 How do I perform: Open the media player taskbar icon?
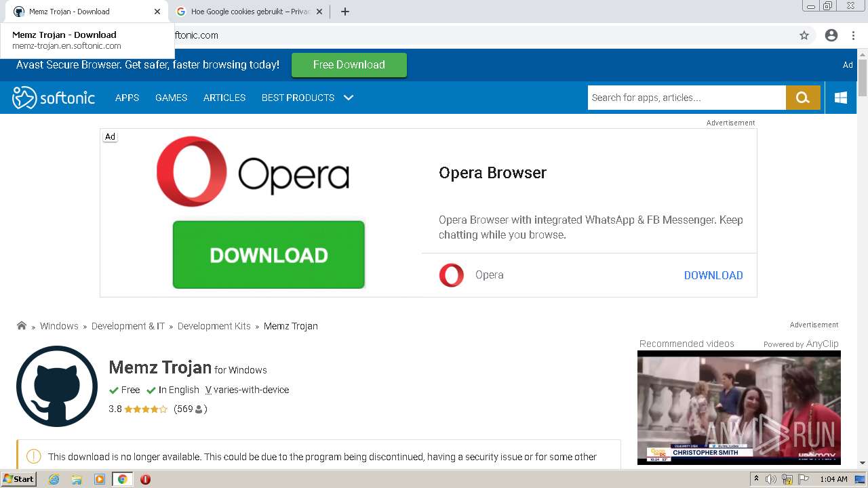click(100, 479)
